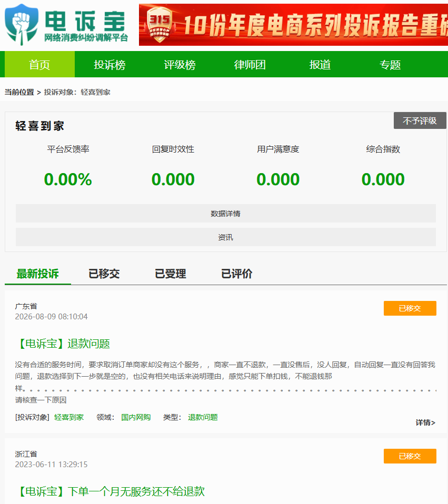Open the 315 annual report banner

[293, 25]
